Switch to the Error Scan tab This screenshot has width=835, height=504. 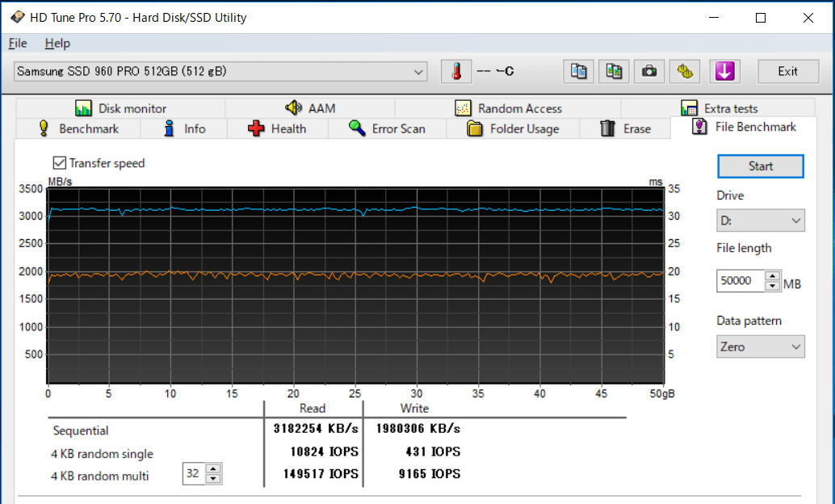(x=387, y=128)
